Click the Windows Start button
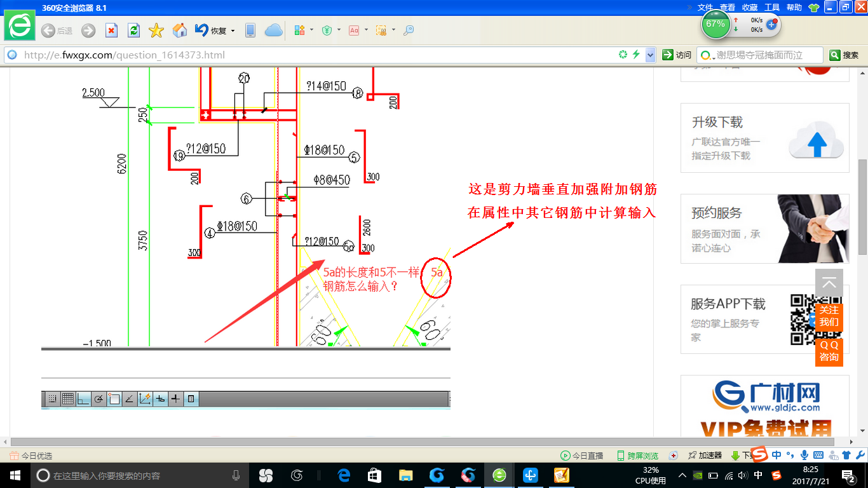868x488 pixels. (15, 475)
